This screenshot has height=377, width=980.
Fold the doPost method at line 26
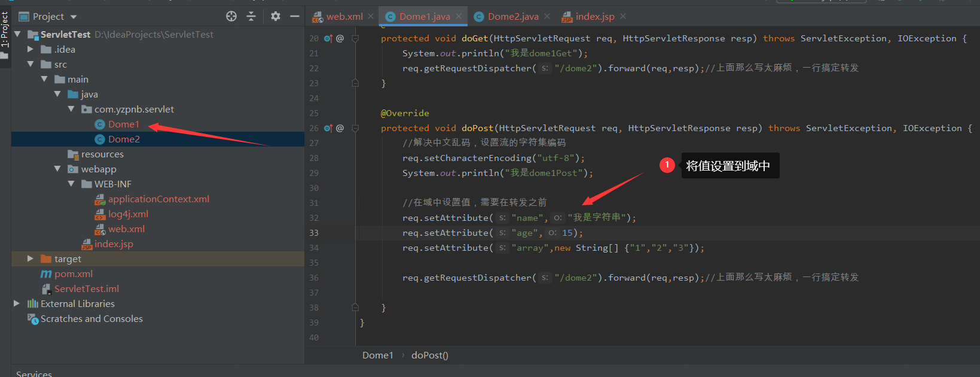point(355,128)
